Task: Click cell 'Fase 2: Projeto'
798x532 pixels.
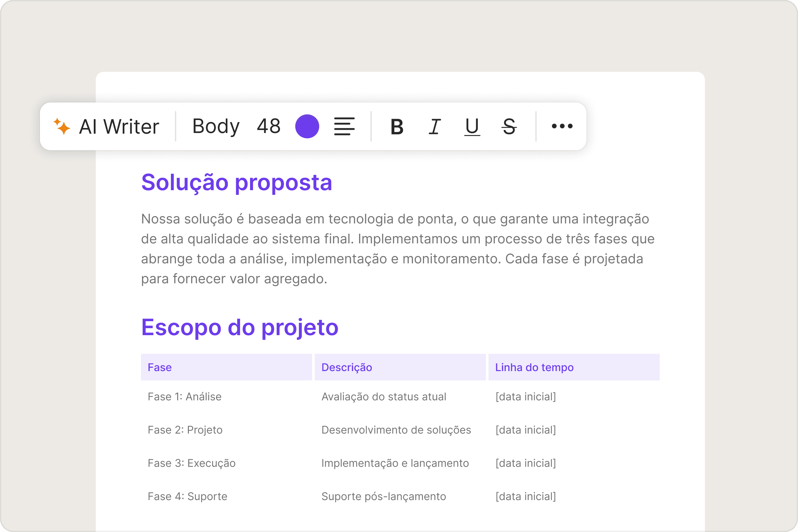Action: 185,430
